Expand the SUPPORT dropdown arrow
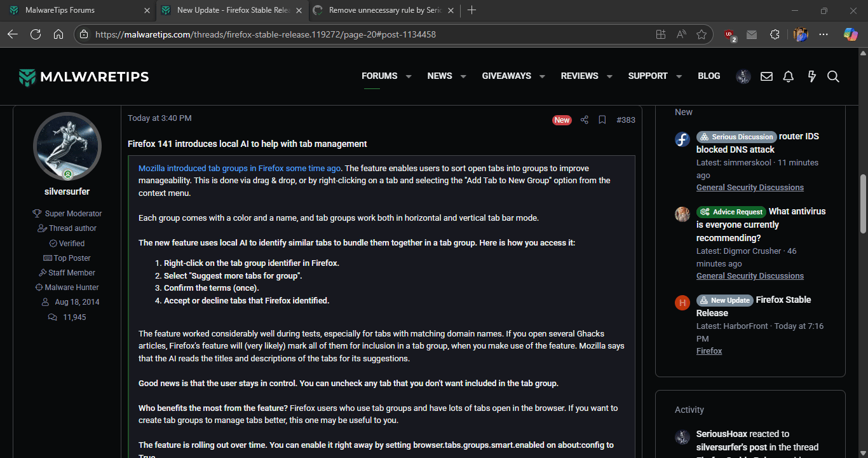The height and width of the screenshot is (458, 868). click(679, 76)
